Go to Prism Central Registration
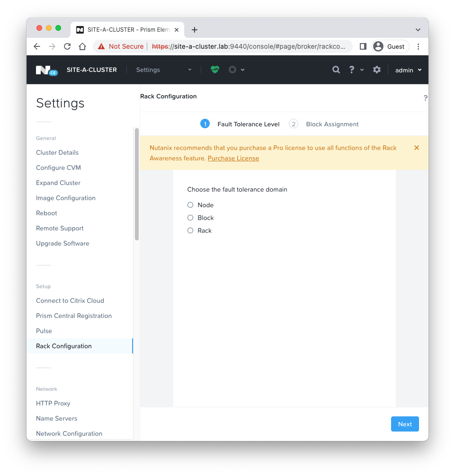Viewport: 455px width, 476px height. coord(74,316)
